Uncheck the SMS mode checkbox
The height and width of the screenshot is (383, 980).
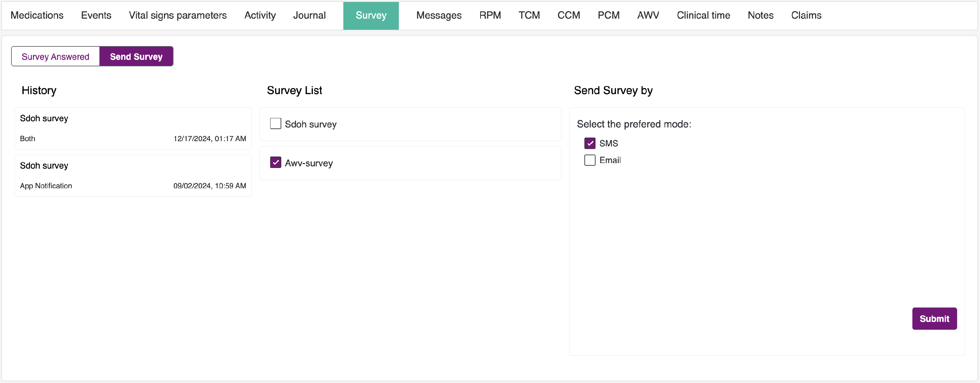point(590,143)
